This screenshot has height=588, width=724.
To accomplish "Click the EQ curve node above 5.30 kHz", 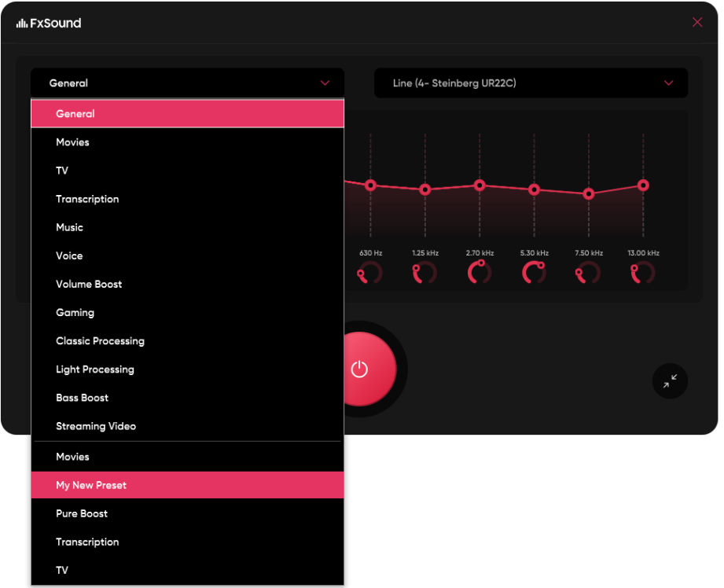I will (x=534, y=189).
